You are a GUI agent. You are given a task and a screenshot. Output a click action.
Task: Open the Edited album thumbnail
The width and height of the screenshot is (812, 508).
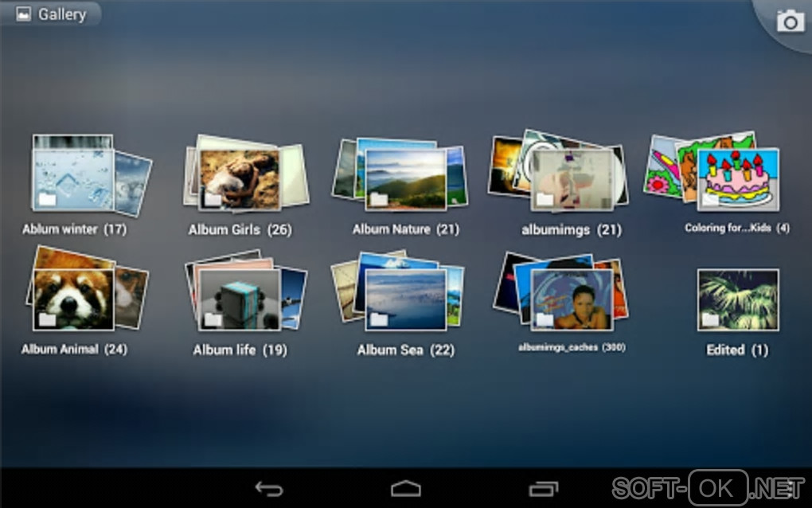(x=737, y=299)
